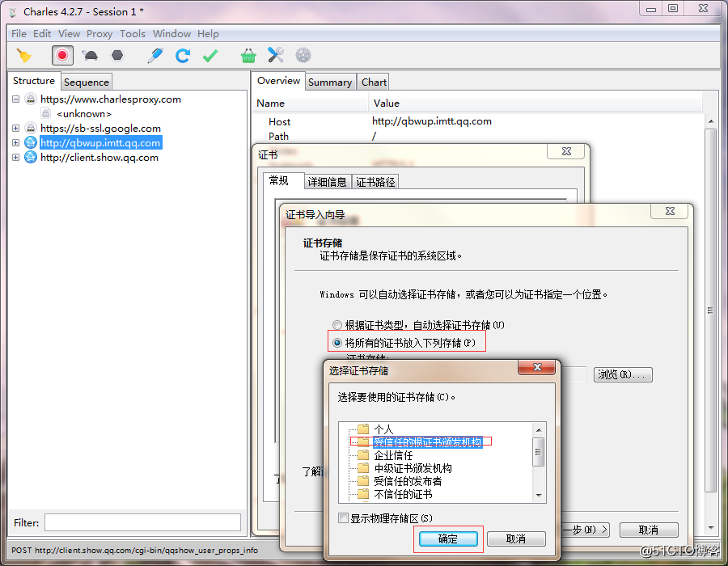Click wizard 取消 button
Image resolution: width=728 pixels, height=566 pixels.
click(649, 530)
